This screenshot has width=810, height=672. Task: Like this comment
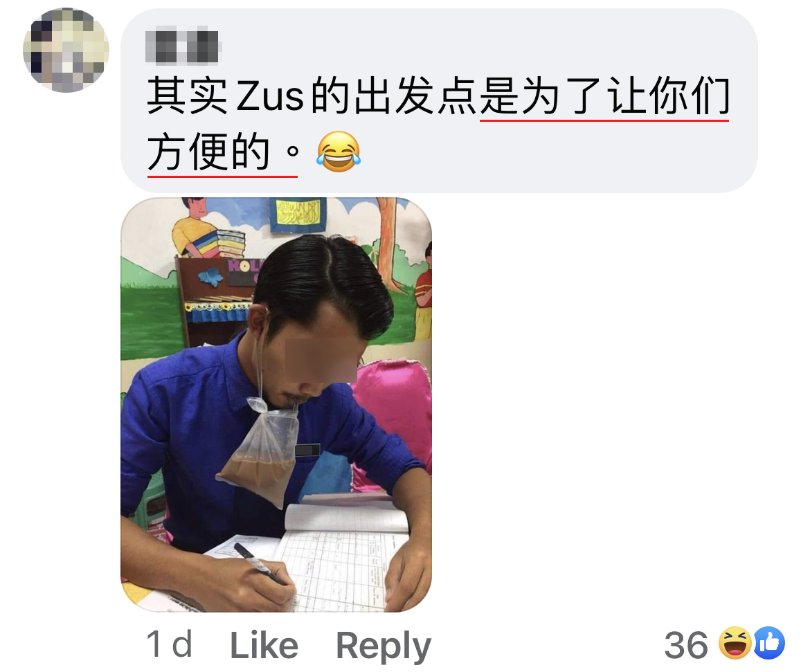[x=264, y=644]
